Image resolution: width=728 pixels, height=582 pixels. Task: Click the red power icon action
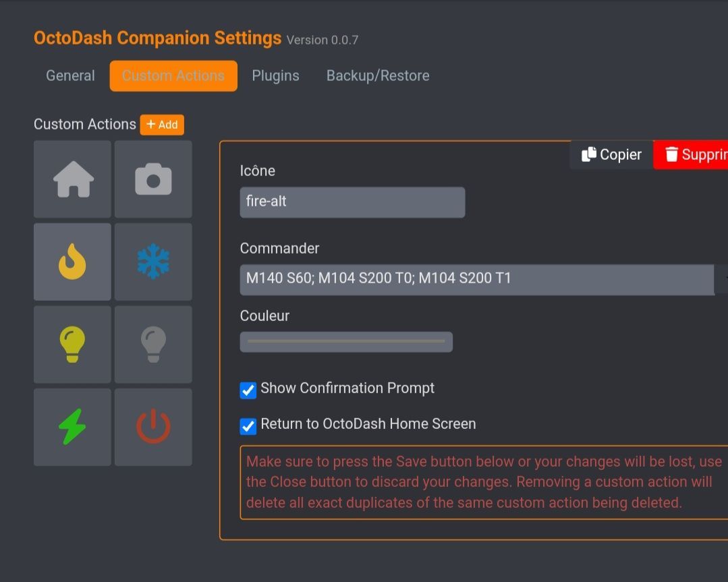[153, 427]
